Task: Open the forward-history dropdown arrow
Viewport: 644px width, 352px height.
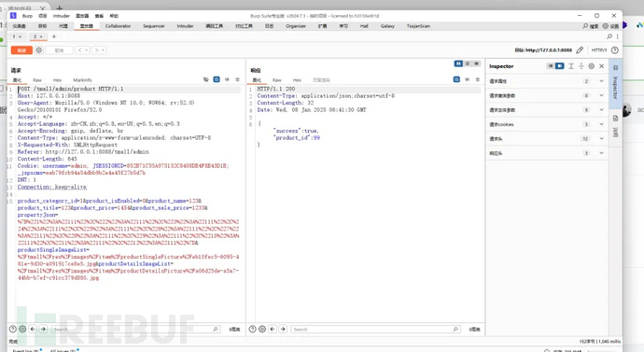Action: (x=104, y=50)
